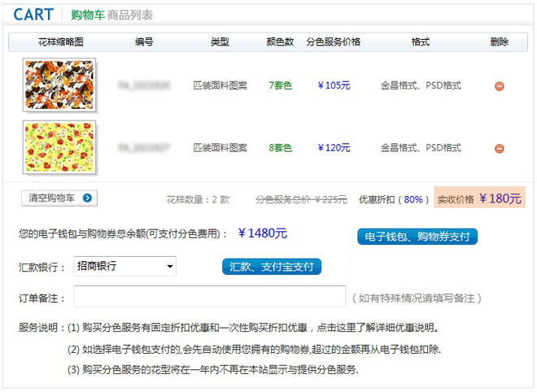The width and height of the screenshot is (537, 392).
Task: Click the ¥120元 price in second row
Action: coord(334,148)
